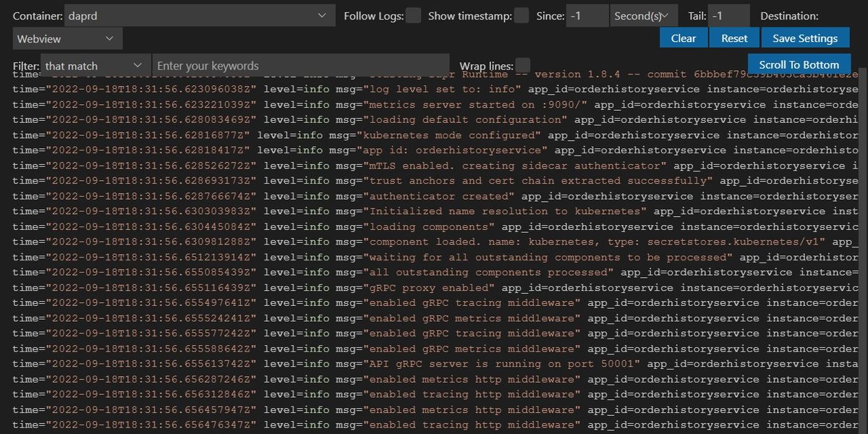
Task: Click log line 'app id: orderhistoryservice'
Action: pos(434,150)
